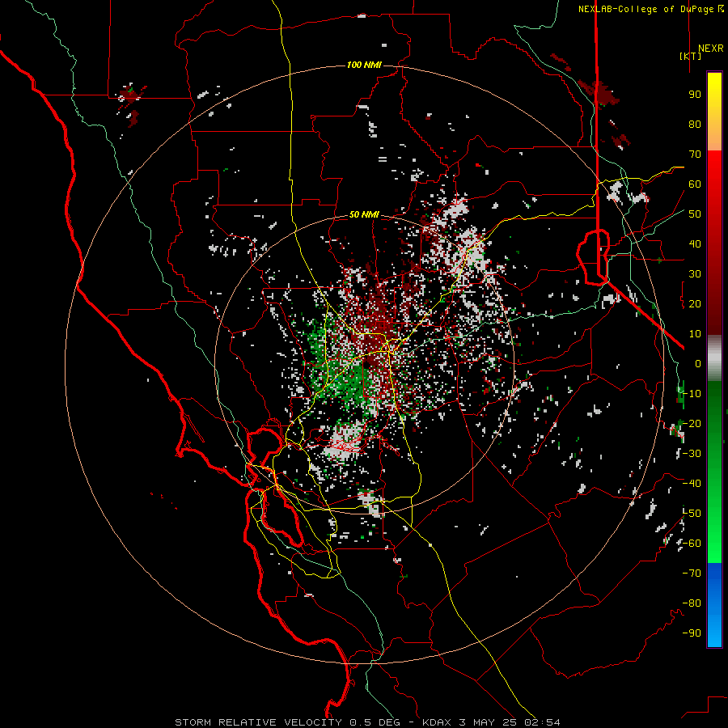Click the -50 value on the velocity scale
728x728 pixels.
click(x=692, y=514)
